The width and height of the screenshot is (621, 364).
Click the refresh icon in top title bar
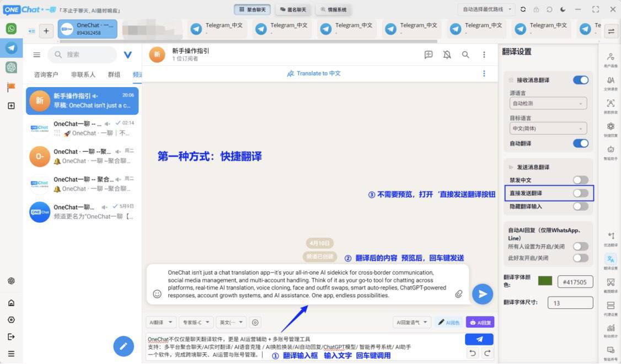pos(523,9)
